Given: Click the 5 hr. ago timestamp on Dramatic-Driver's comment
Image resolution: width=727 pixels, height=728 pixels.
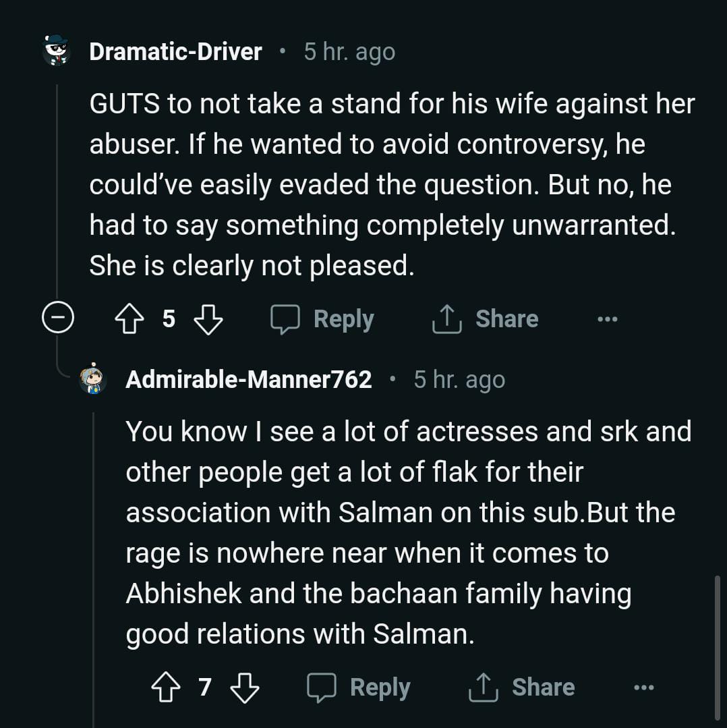Looking at the screenshot, I should pyautogui.click(x=349, y=52).
